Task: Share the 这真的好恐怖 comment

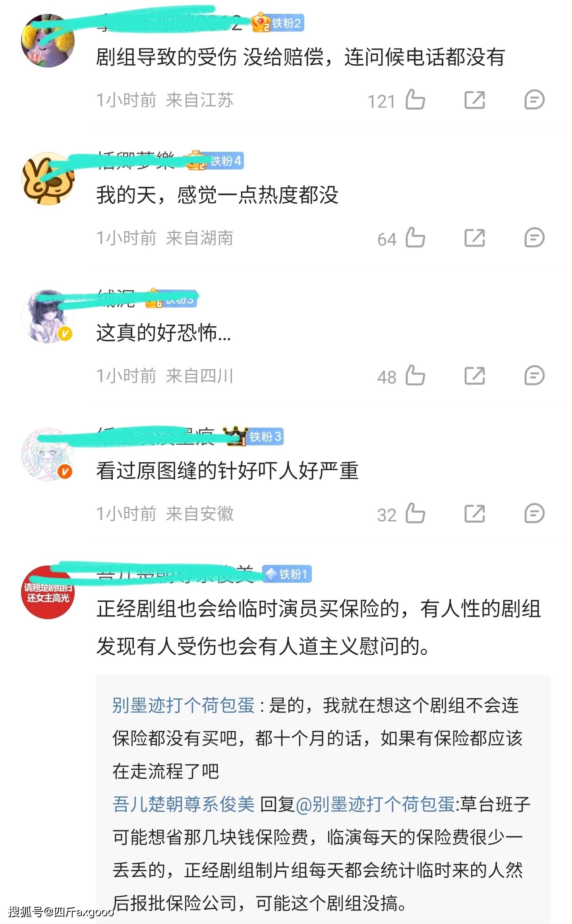Action: pyautogui.click(x=475, y=376)
